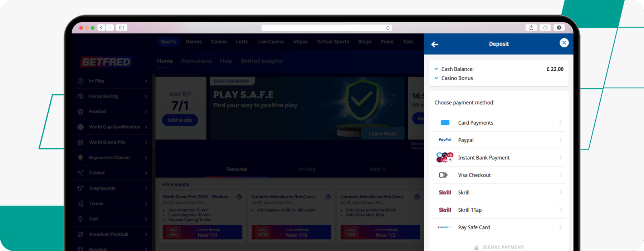The height and width of the screenshot is (251, 644).
Task: Open chevron on Card Payments row
Action: pos(561,123)
